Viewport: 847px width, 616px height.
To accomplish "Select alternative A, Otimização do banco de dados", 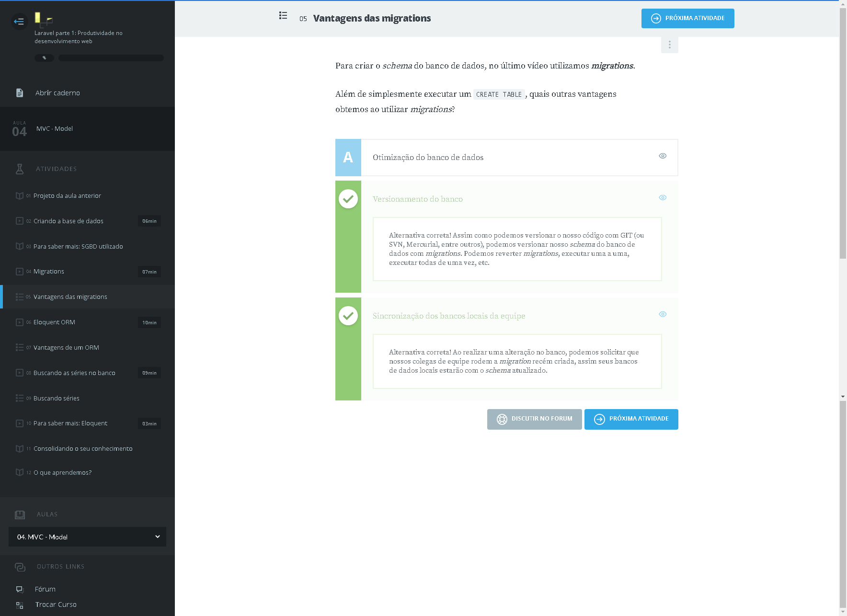I will pyautogui.click(x=428, y=158).
